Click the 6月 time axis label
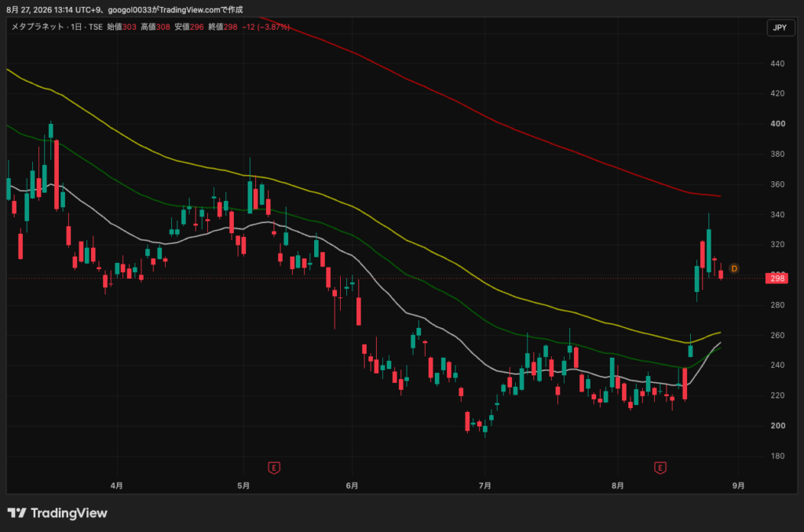Viewport: 804px width, 532px height. pos(352,486)
